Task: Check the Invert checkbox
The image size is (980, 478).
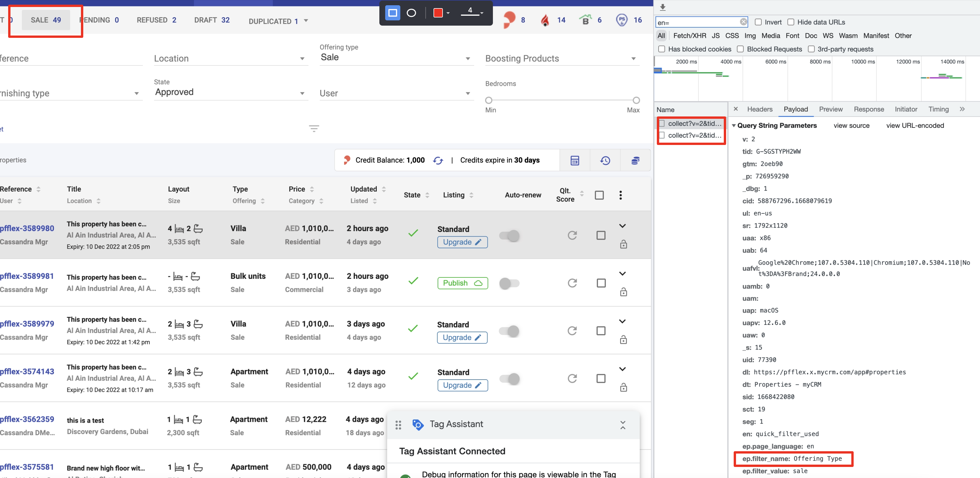Action: click(758, 22)
